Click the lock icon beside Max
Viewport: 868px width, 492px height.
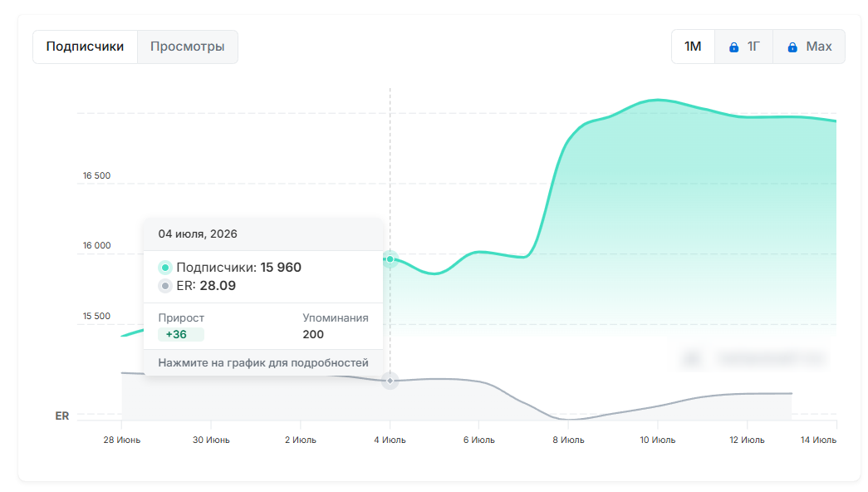point(792,47)
